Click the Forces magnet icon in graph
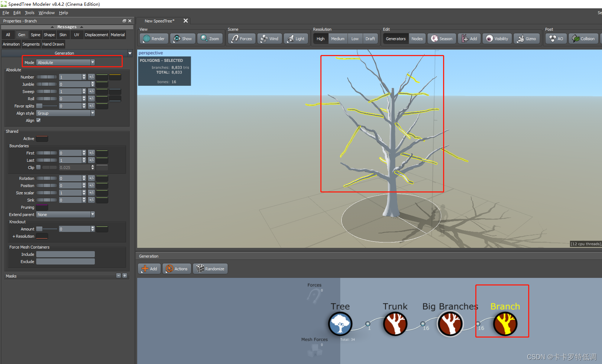This screenshot has height=364, width=602. (314, 297)
